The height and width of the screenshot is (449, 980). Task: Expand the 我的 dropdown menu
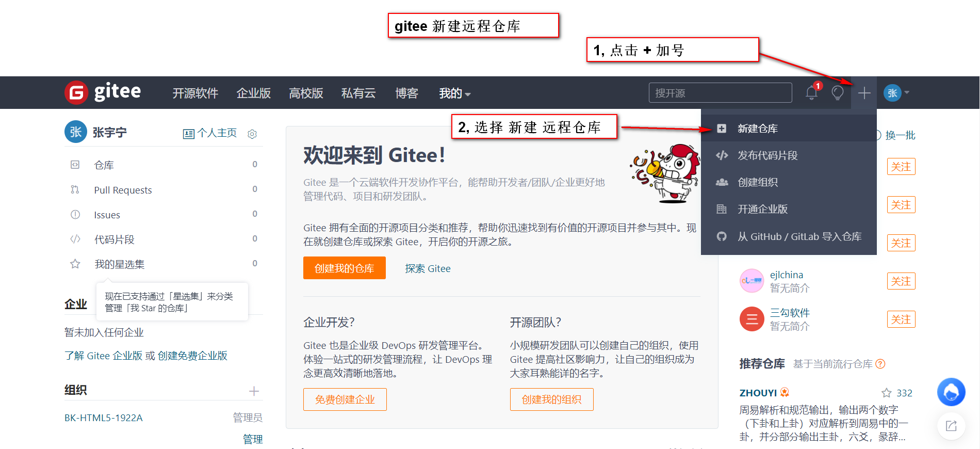[x=454, y=93]
